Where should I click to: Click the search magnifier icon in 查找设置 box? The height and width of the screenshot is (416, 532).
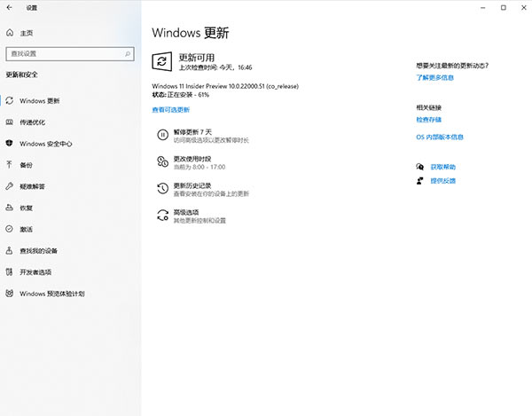pos(128,53)
